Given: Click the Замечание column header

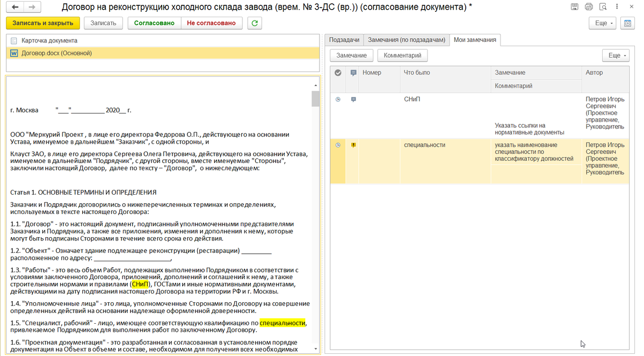Looking at the screenshot, I should tap(536, 73).
